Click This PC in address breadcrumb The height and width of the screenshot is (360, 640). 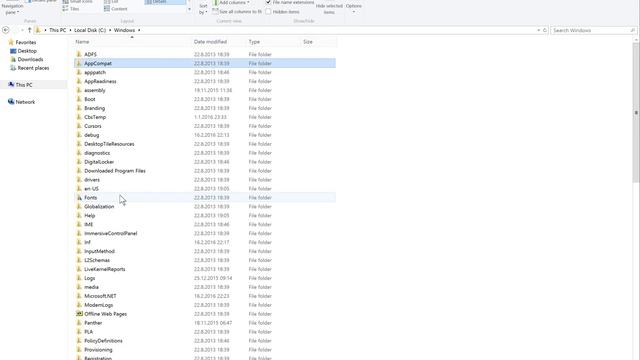(58, 30)
